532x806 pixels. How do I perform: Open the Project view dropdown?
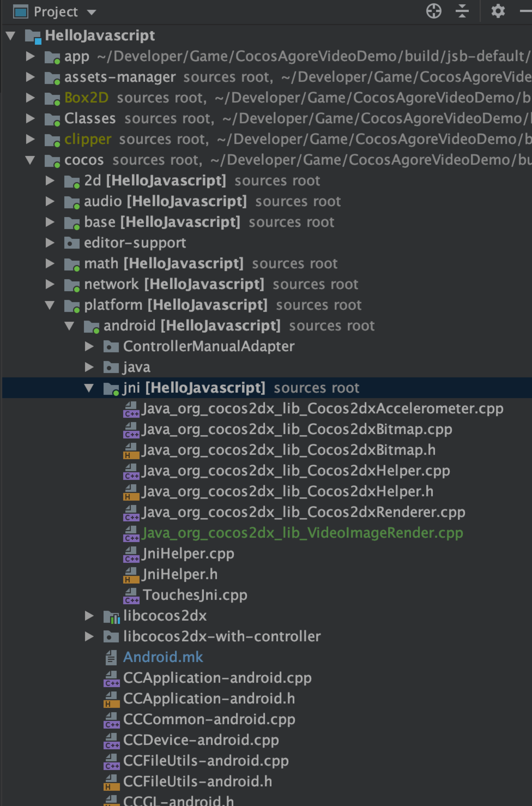(91, 13)
